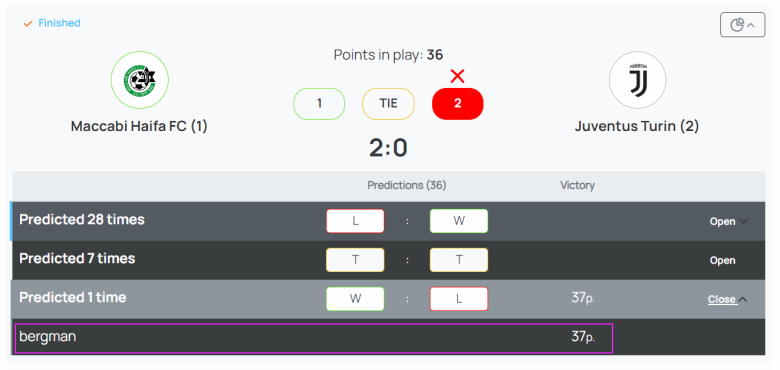Click the Finished status label
780x370 pixels.
59,23
